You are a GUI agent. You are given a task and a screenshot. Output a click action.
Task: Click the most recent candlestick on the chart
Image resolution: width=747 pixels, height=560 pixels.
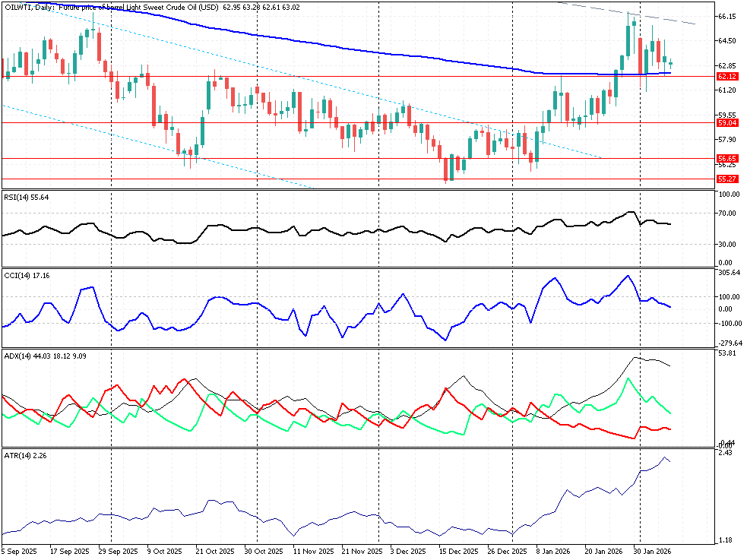tap(670, 64)
